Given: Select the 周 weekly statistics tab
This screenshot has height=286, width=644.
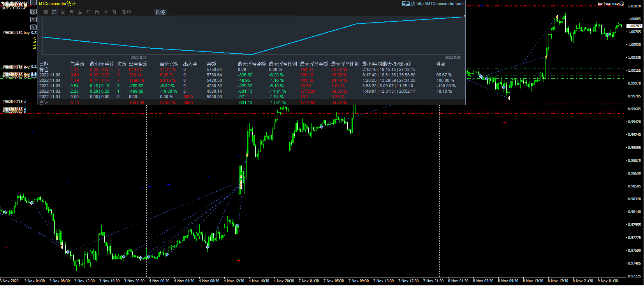Looking at the screenshot, I should click(63, 12).
